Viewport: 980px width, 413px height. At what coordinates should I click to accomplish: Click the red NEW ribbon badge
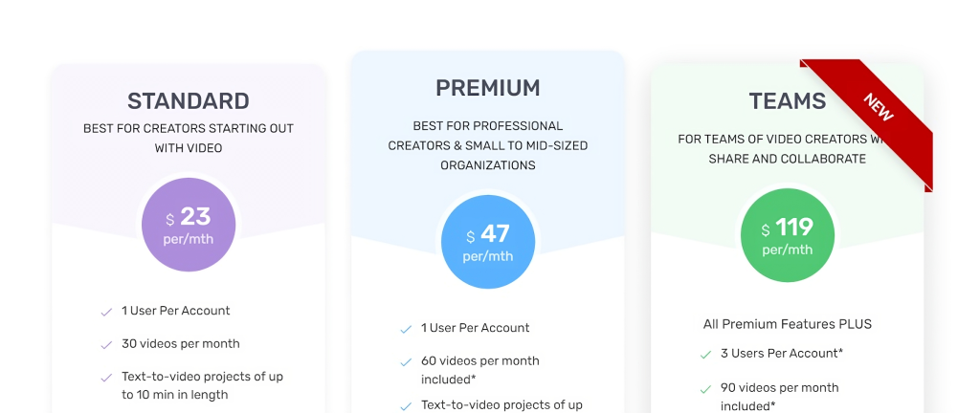click(878, 107)
